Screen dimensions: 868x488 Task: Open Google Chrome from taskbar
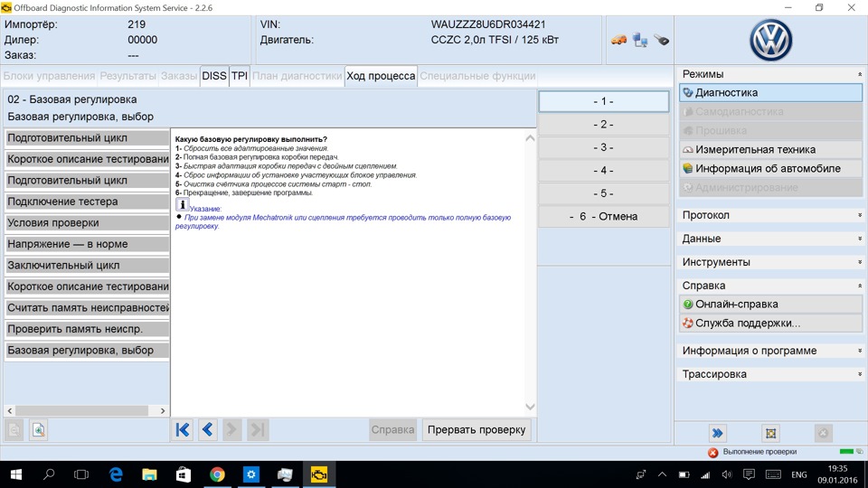click(217, 474)
